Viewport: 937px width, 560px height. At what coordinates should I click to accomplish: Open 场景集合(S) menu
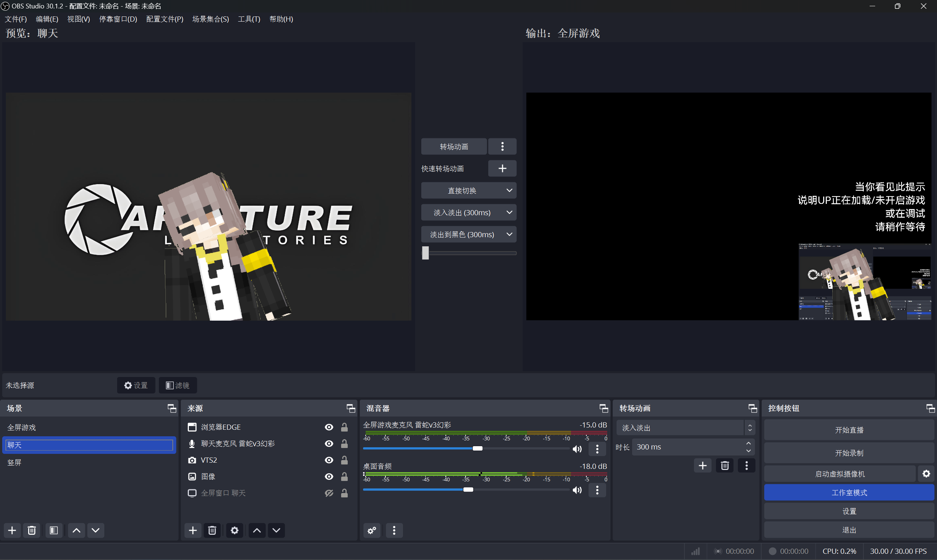pyautogui.click(x=210, y=19)
